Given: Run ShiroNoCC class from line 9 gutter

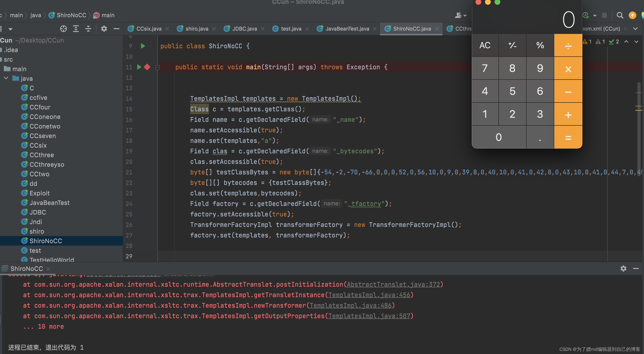Looking at the screenshot, I should pyautogui.click(x=143, y=46).
